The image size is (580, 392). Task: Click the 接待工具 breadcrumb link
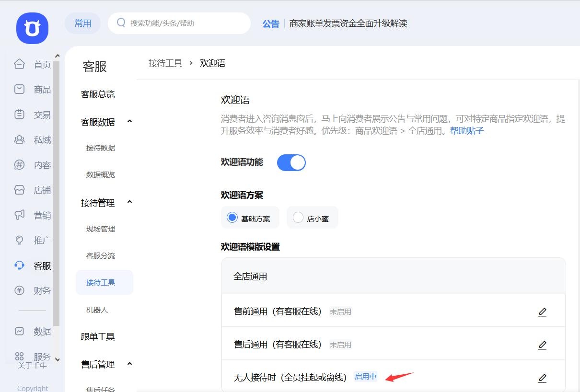tap(165, 63)
